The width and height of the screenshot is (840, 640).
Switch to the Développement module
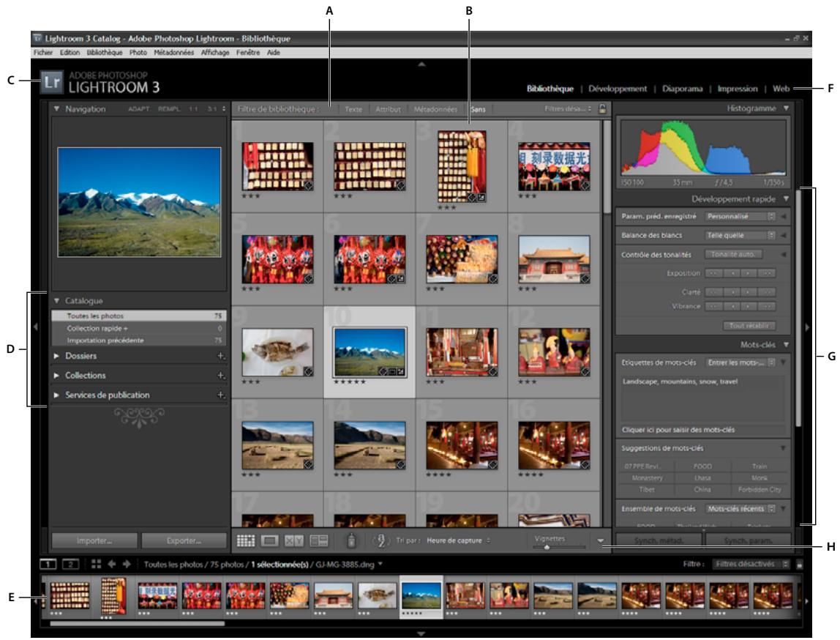618,89
